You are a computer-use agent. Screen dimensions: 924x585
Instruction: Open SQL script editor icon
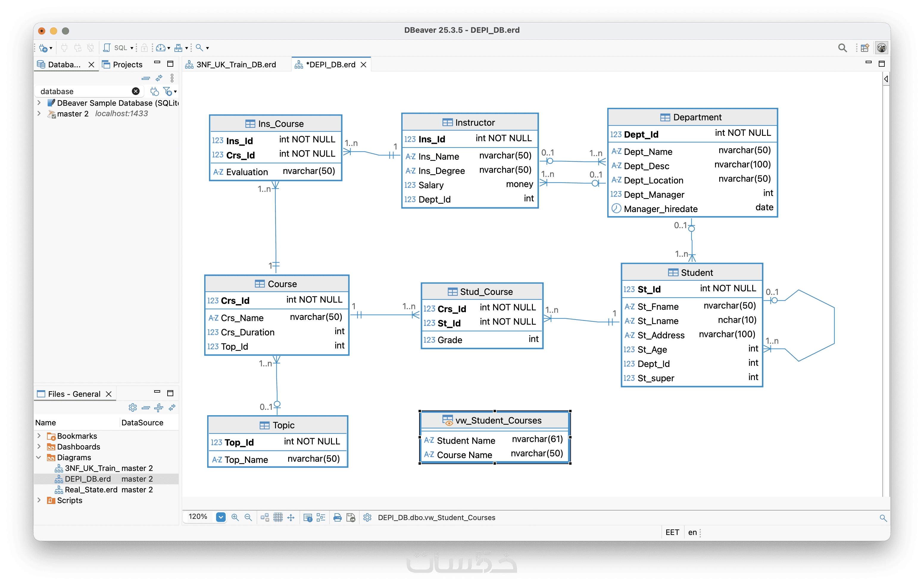[107, 48]
